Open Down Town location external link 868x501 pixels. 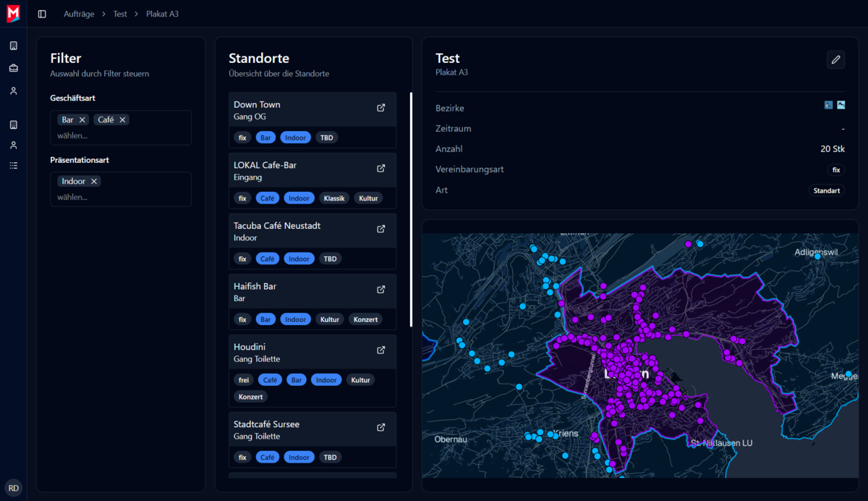coord(381,108)
